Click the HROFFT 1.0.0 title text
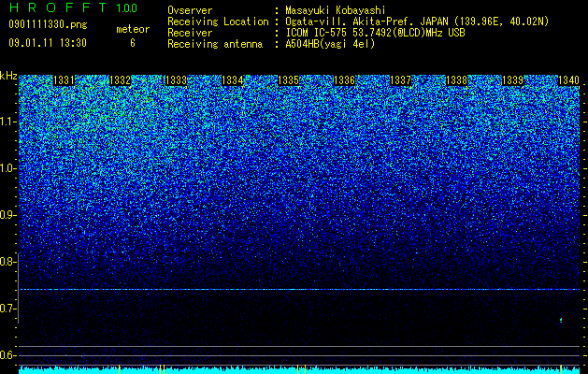The image size is (588, 374). (73, 7)
